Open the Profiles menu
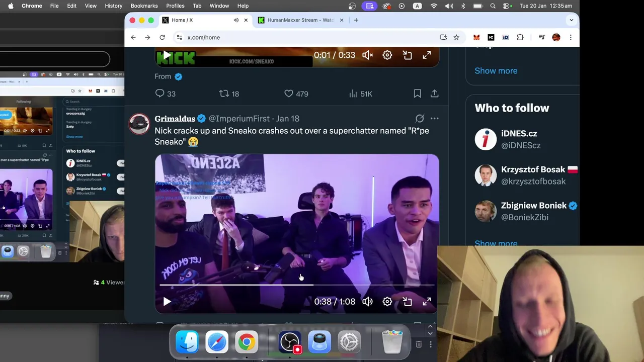Image resolution: width=644 pixels, height=362 pixels. [175, 6]
